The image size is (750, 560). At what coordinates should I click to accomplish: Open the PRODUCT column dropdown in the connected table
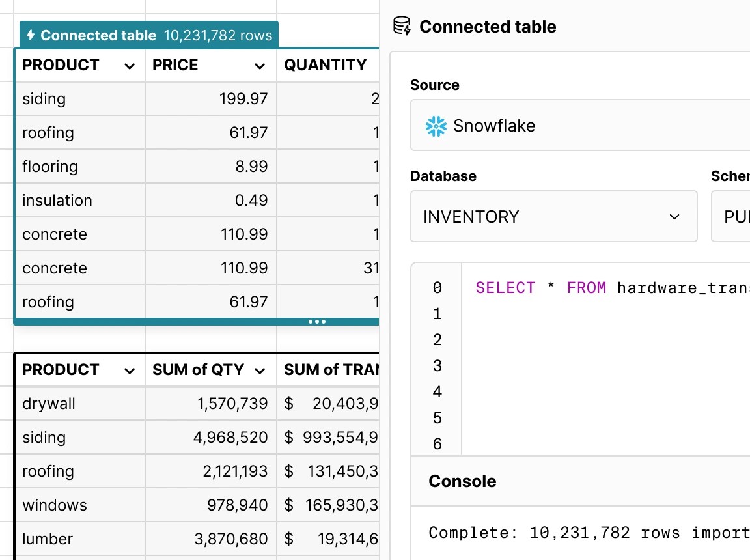tap(129, 65)
